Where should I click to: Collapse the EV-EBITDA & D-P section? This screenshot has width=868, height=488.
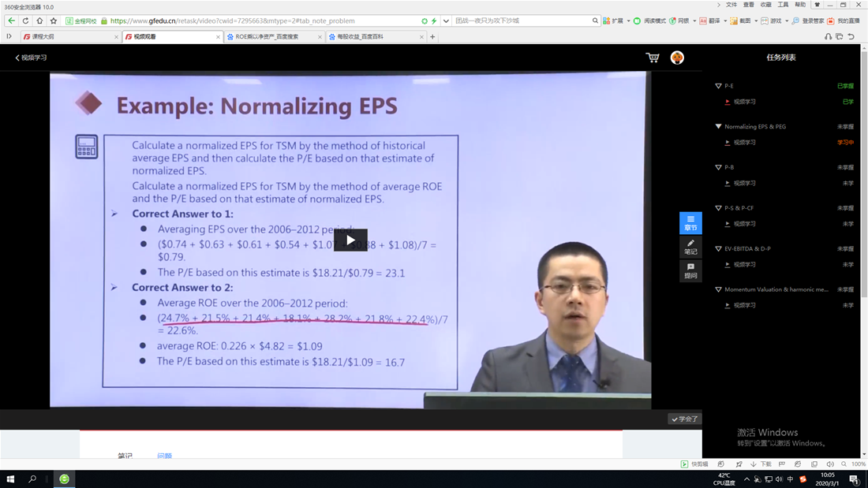point(719,249)
